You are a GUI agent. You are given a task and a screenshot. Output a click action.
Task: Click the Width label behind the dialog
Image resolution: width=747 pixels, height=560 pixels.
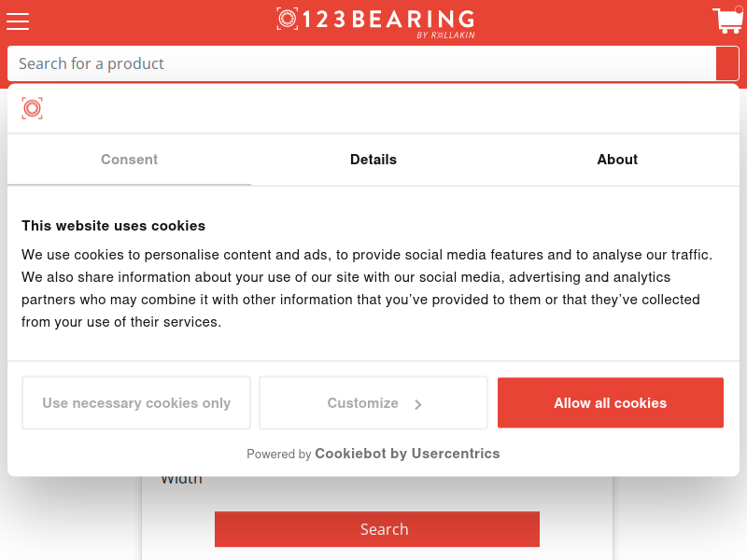[x=181, y=480]
